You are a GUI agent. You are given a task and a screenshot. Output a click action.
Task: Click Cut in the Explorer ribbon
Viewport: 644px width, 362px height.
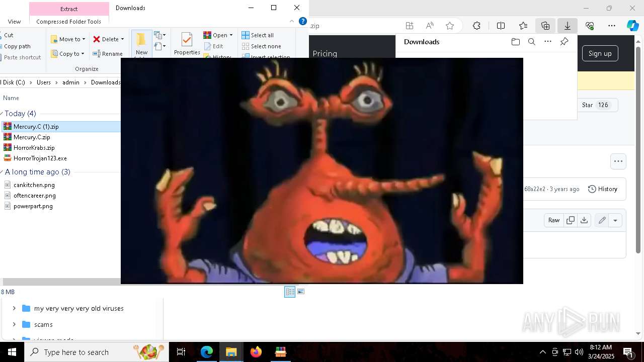[x=9, y=35]
